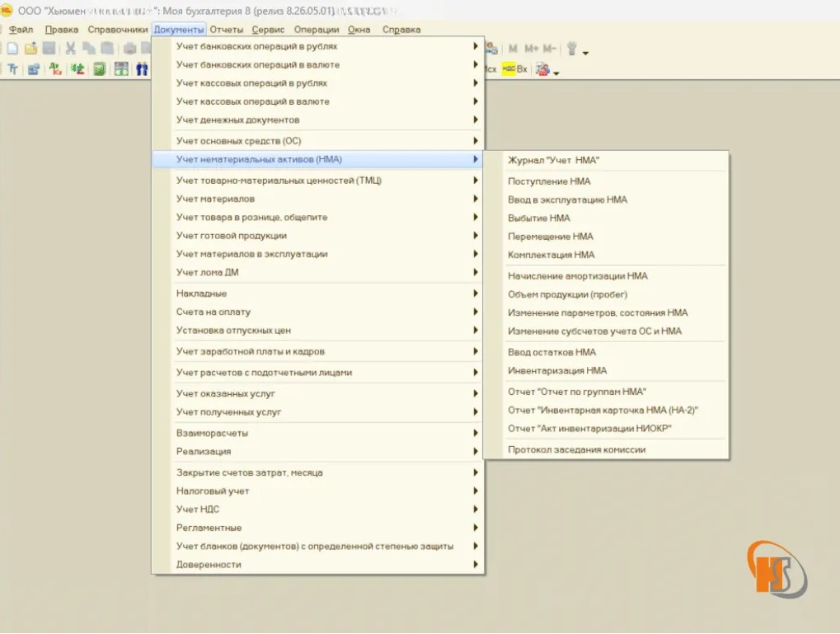Click the grid with green circles icon
Screen dimensions: 840x634
pos(122,69)
